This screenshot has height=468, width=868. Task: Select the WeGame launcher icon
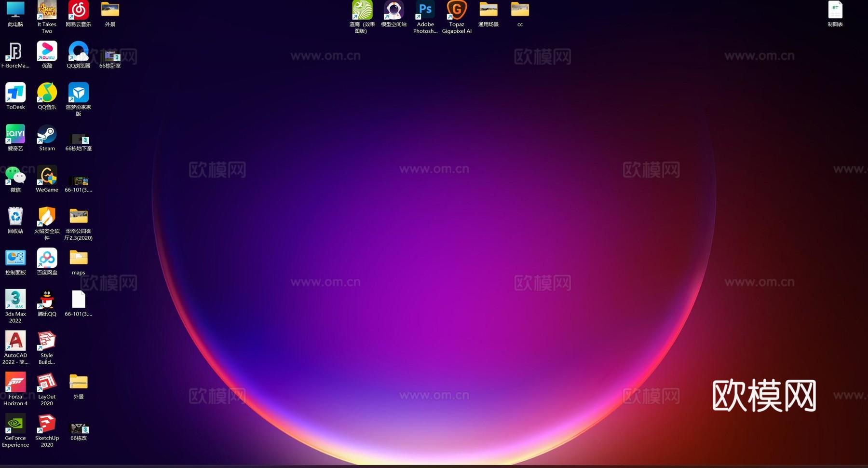[x=47, y=176]
